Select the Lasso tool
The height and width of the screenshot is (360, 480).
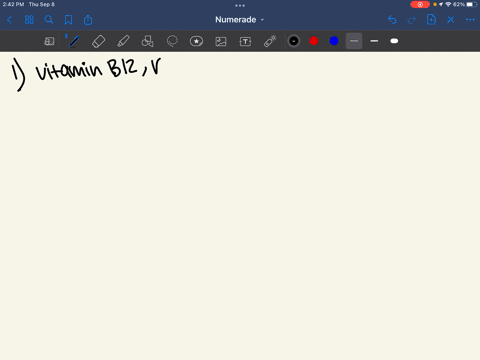(172, 41)
